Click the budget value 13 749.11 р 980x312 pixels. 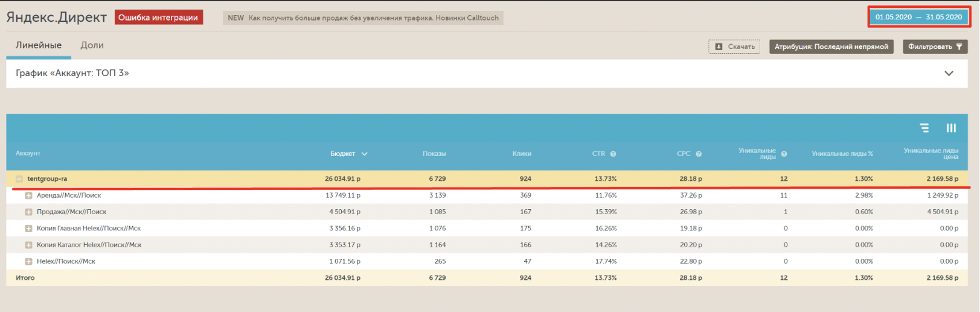click(x=343, y=195)
